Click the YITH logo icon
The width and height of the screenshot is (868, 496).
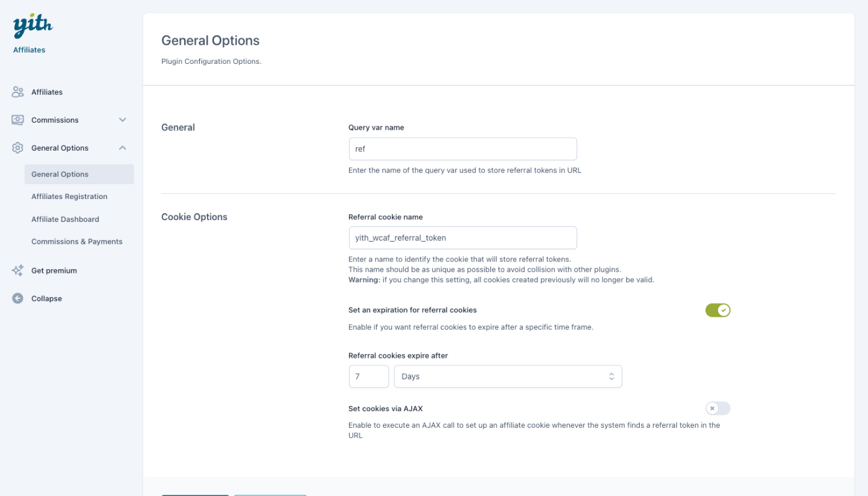coord(32,27)
